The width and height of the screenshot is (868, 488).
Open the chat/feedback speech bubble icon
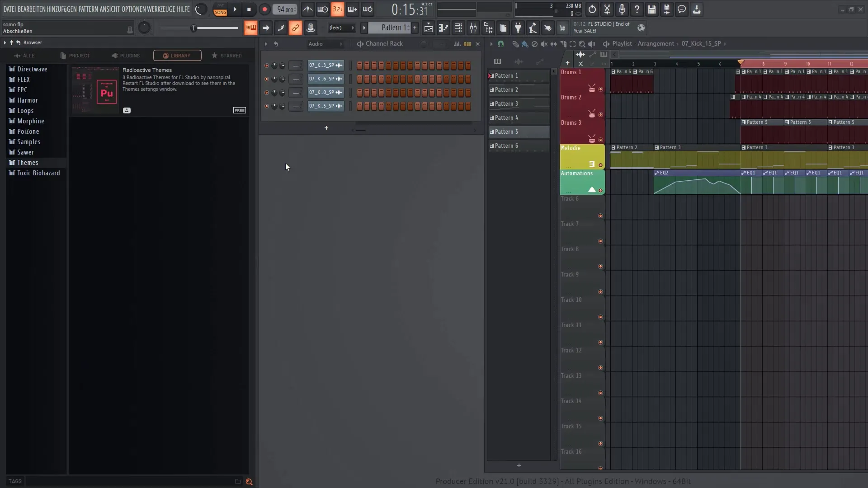(x=682, y=9)
